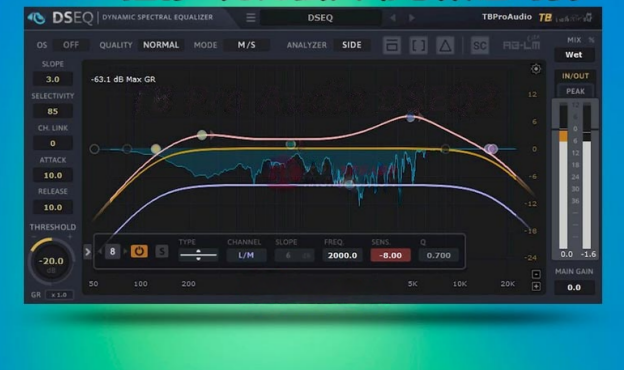This screenshot has height=370, width=624.
Task: Click the SLOPE value 3.0 field
Action: point(53,79)
